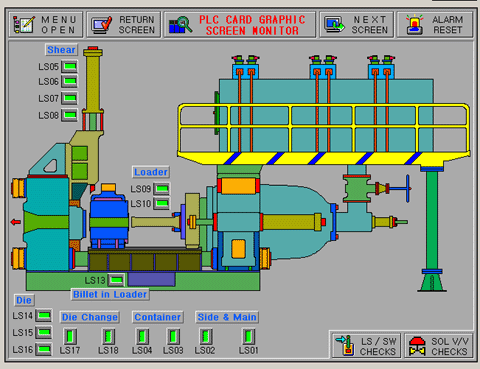Click the Return Screen monitor icon

(102, 25)
